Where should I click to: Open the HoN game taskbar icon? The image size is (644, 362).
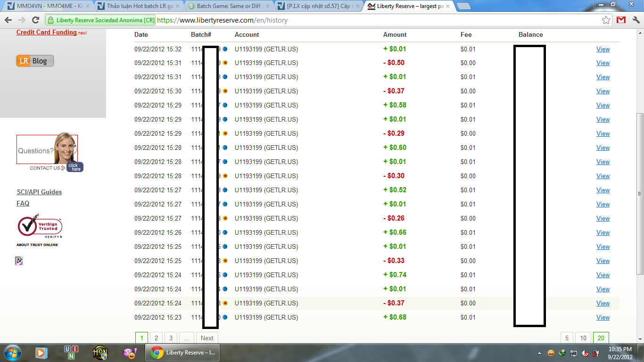[100, 353]
